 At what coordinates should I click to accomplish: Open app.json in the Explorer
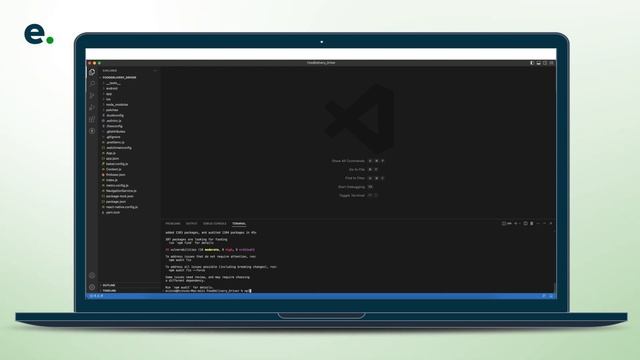112,158
